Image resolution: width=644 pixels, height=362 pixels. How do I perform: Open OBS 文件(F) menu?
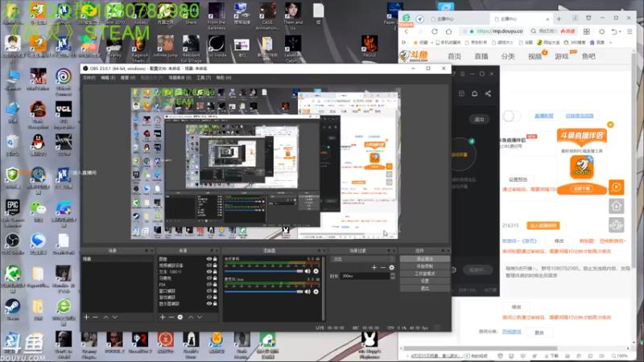(89, 77)
